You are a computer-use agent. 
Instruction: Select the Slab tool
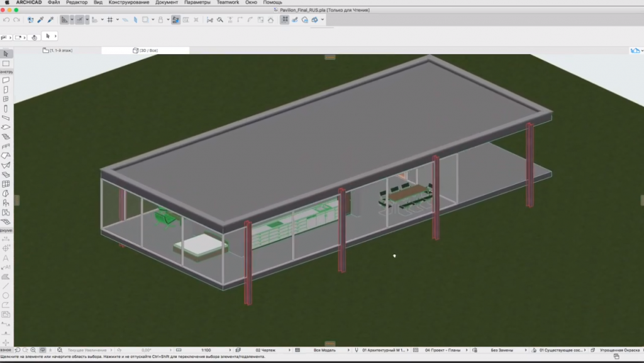(x=6, y=127)
